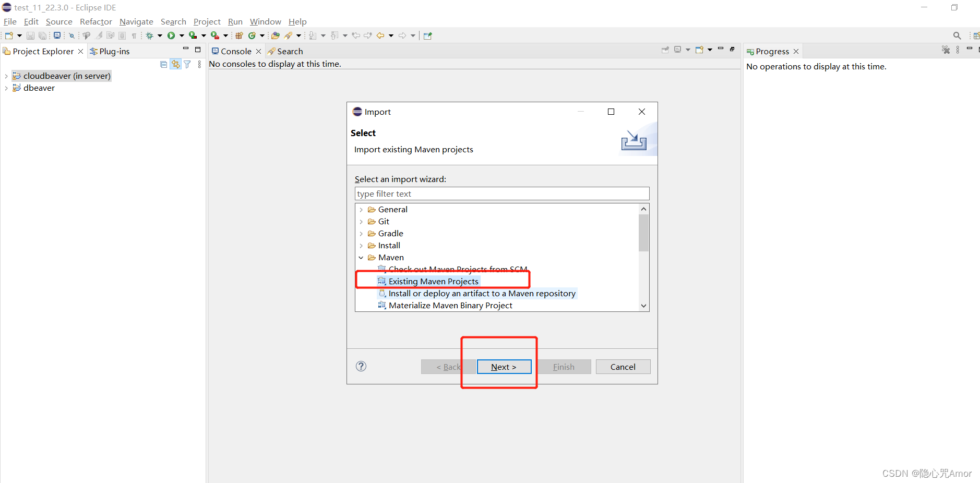
Task: Click the help question mark icon in Import dialog
Action: 361,366
